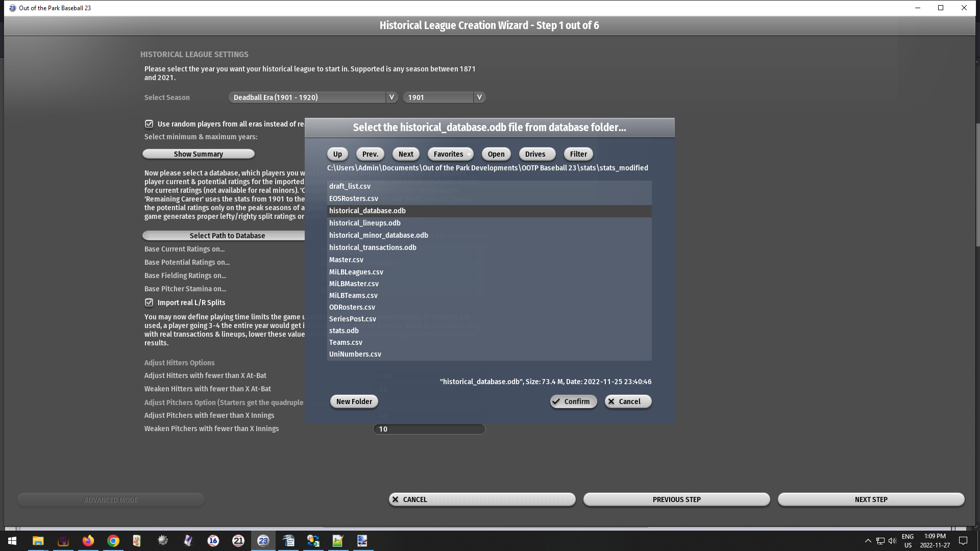Click the clock and date in taskbar
980x551 pixels.
935,541
